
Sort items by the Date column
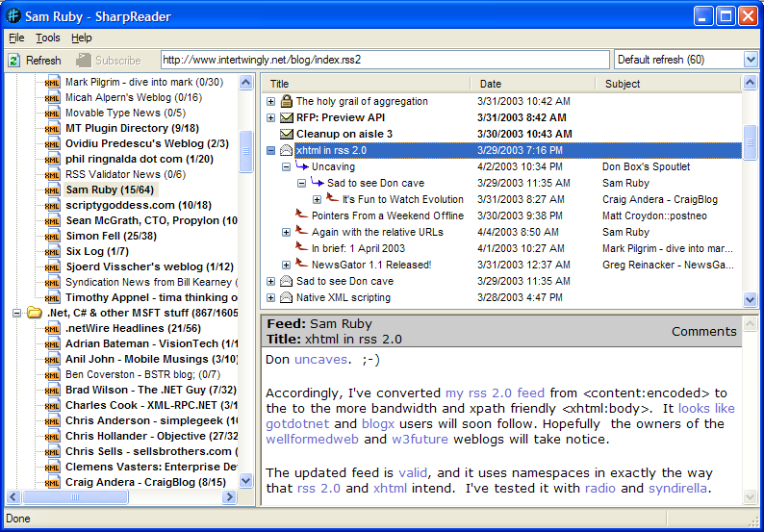(533, 84)
